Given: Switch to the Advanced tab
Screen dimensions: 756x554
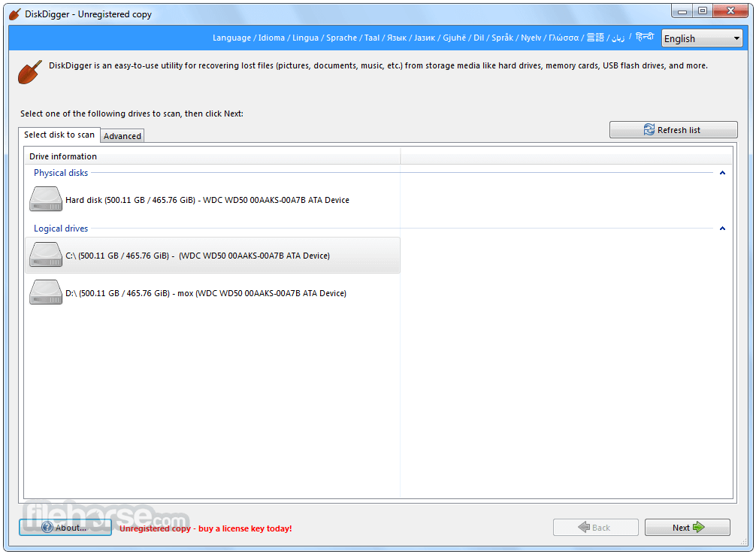Looking at the screenshot, I should pyautogui.click(x=122, y=136).
